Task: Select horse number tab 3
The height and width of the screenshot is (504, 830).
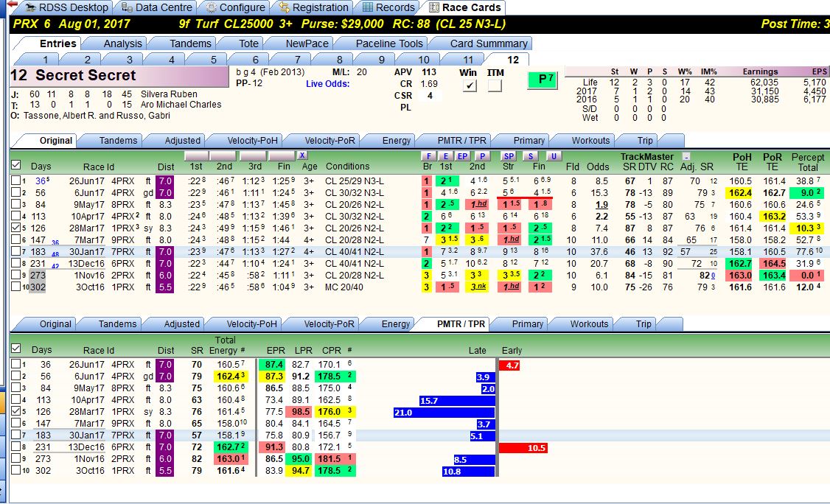Action: (129, 59)
